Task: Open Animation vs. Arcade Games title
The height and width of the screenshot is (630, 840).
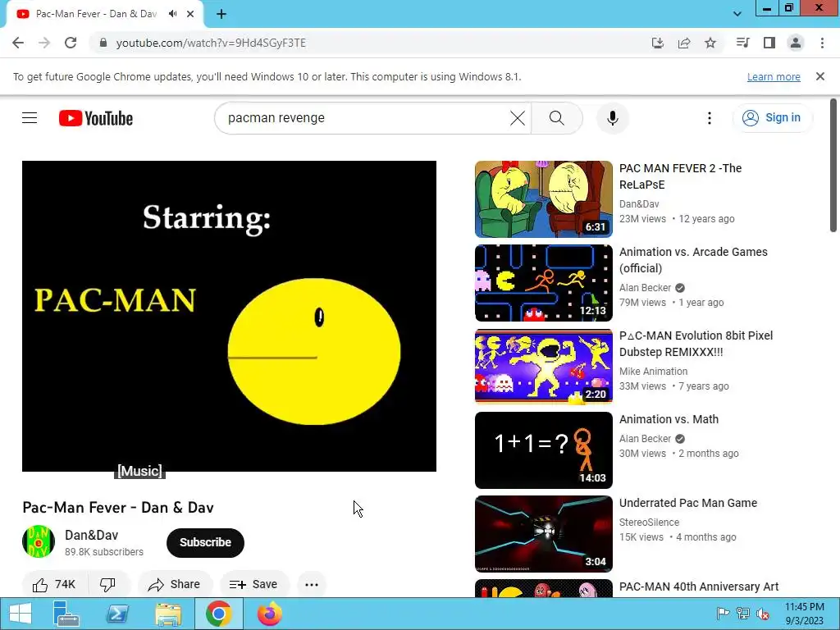Action: coord(693,260)
